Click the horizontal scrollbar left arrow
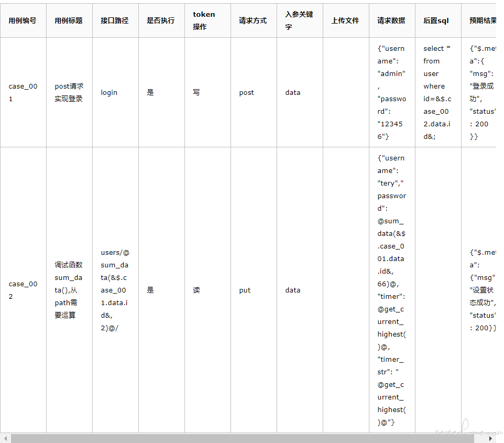Screen dimensions: 504x443 tap(5, 438)
